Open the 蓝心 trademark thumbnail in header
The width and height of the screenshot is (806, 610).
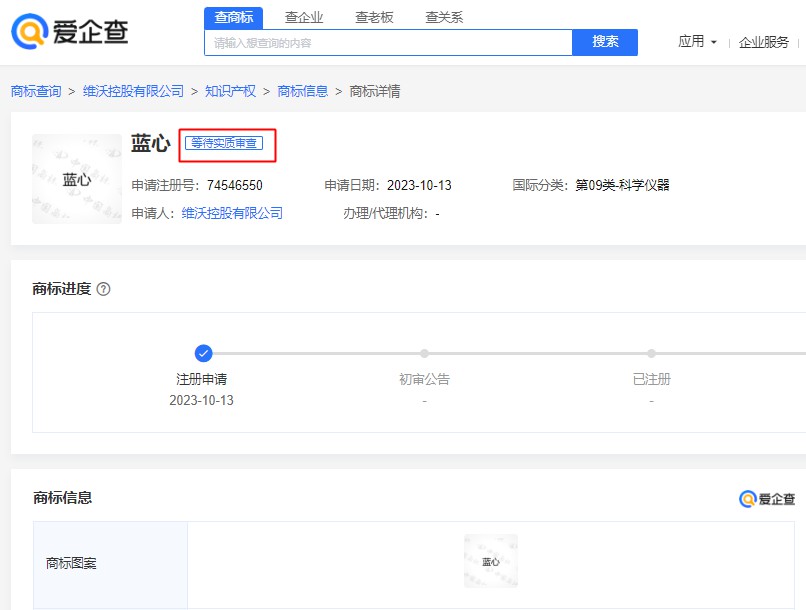tap(77, 179)
